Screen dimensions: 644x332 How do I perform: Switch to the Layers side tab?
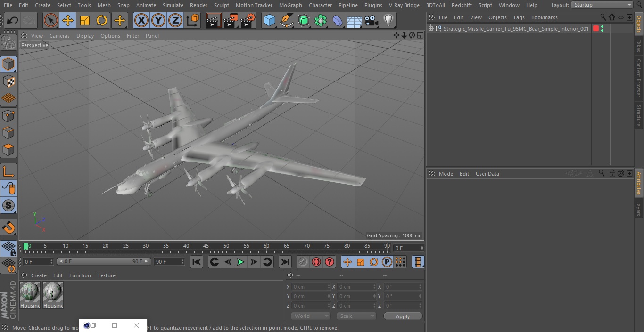click(639, 209)
